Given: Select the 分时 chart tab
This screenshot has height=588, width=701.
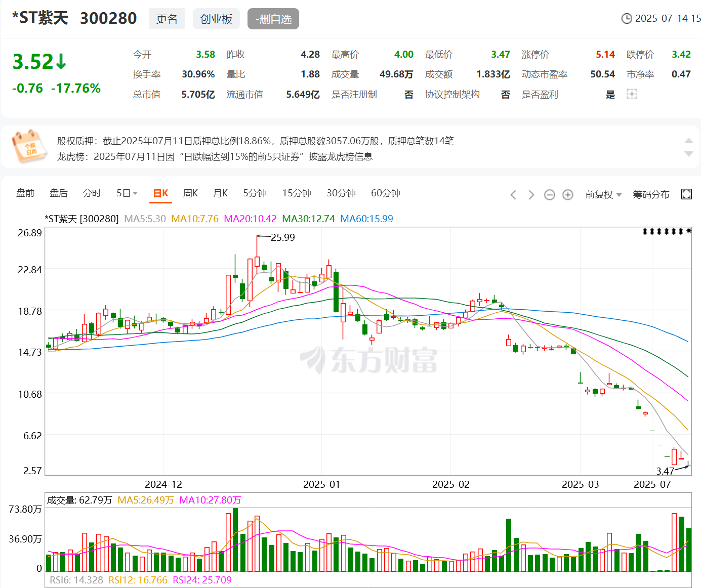Looking at the screenshot, I should tap(92, 193).
